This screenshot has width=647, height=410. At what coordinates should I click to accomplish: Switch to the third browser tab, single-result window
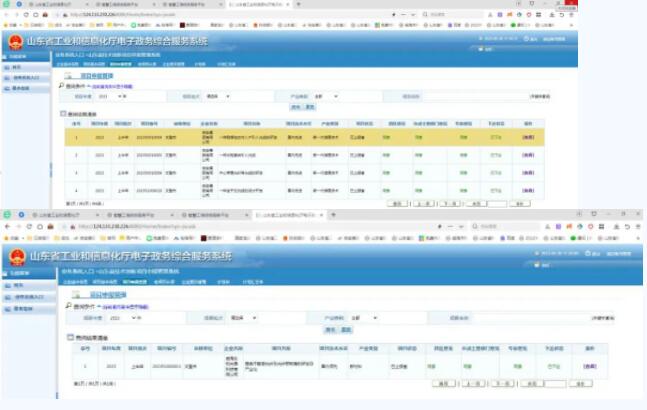tap(213, 215)
